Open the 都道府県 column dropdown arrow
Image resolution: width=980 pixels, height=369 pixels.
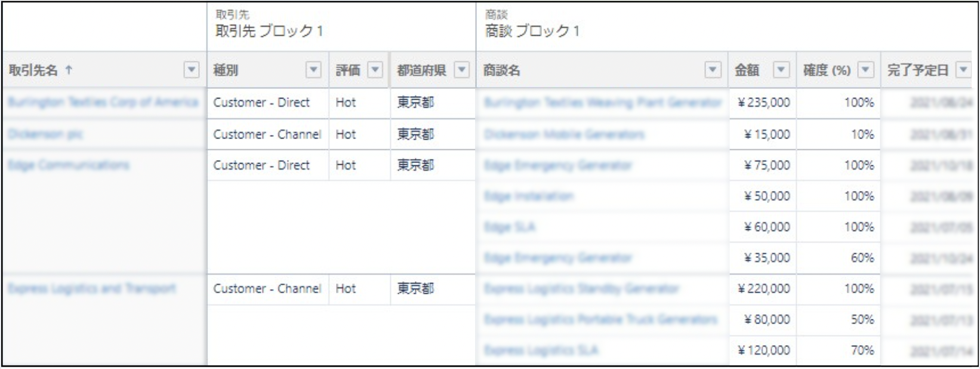[x=461, y=70]
